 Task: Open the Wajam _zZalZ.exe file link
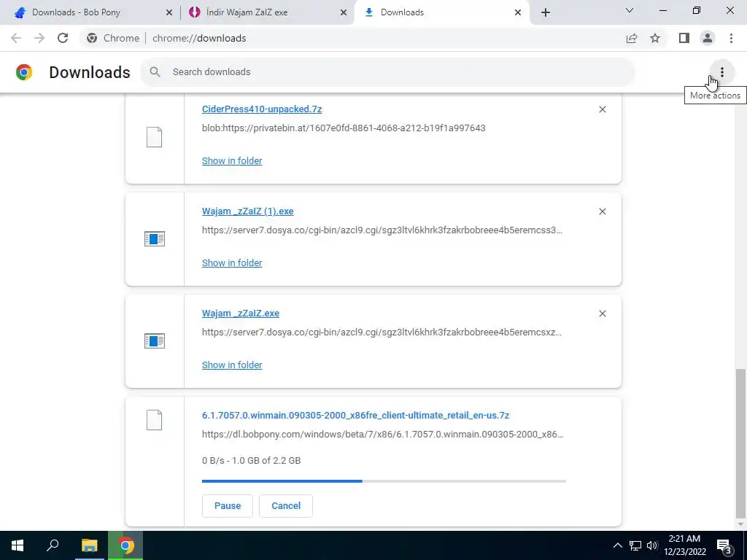tap(241, 314)
